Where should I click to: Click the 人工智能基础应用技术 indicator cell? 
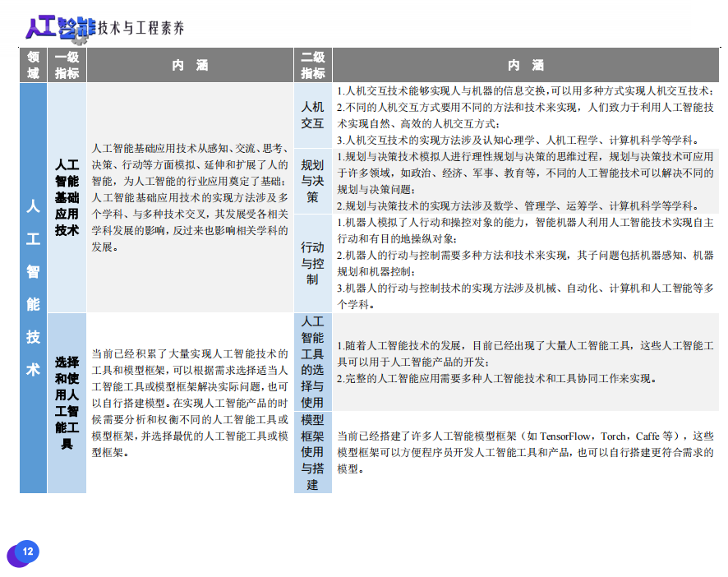[67, 197]
